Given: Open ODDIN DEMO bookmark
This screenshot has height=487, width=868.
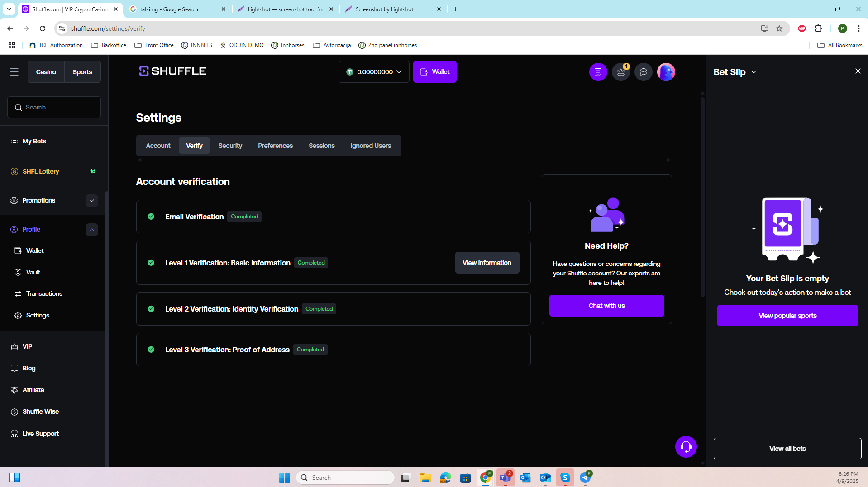Looking at the screenshot, I should click(242, 45).
